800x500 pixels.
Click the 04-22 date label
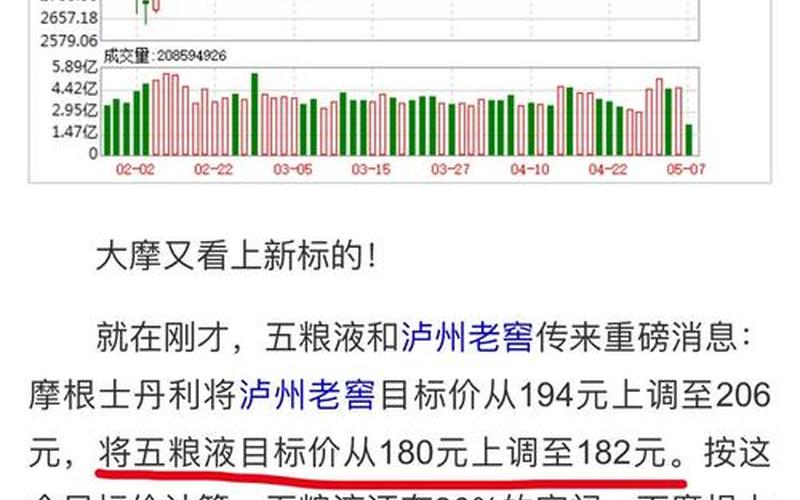pyautogui.click(x=608, y=169)
